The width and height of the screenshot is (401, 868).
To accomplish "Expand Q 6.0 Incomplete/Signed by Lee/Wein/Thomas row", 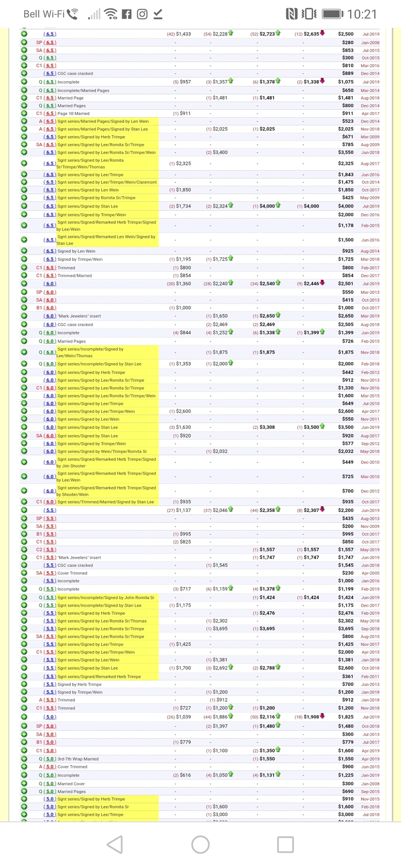I will [x=24, y=352].
